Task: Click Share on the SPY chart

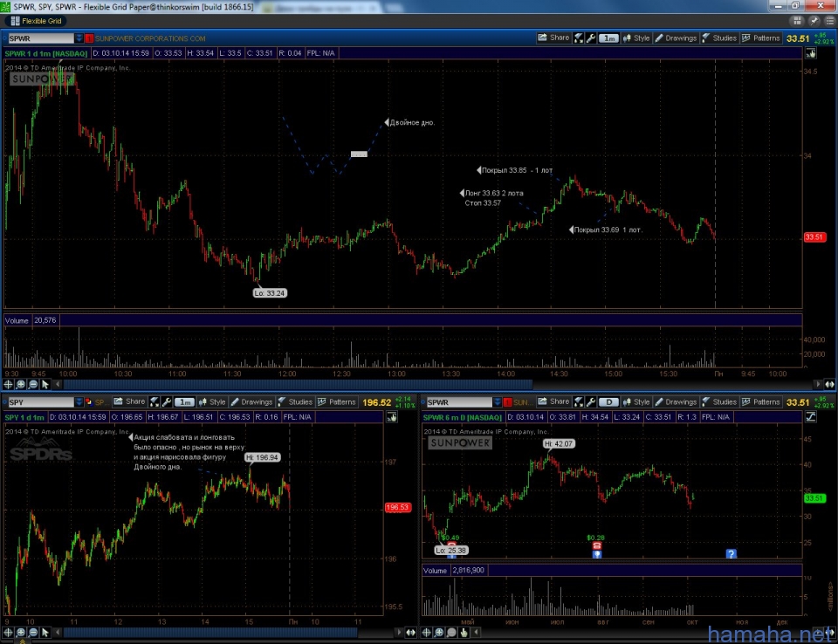Action: point(129,402)
